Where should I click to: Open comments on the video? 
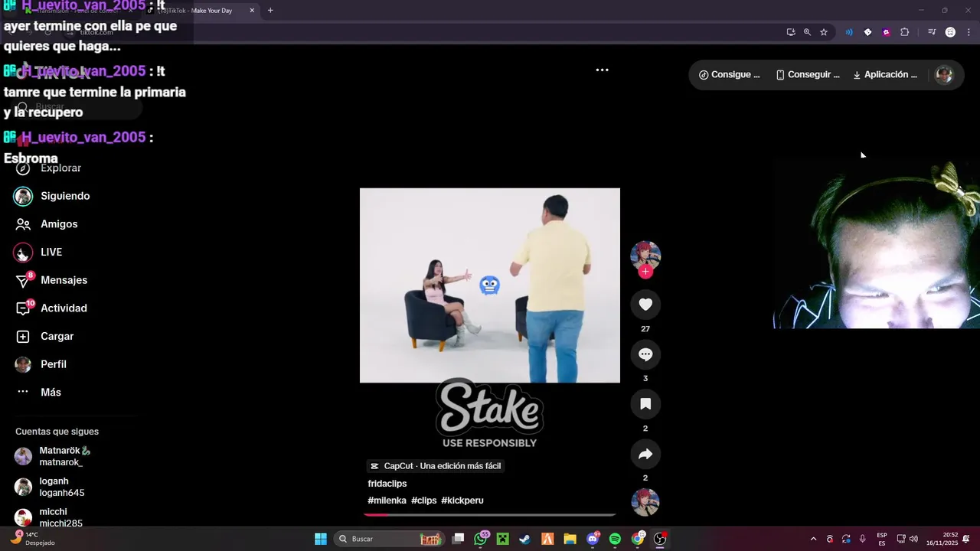[645, 354]
